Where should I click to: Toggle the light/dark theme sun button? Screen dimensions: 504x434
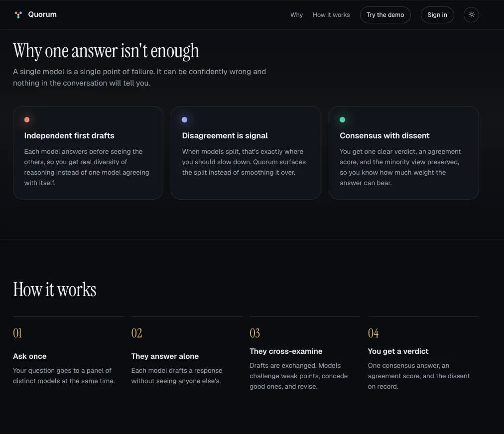coord(471,15)
